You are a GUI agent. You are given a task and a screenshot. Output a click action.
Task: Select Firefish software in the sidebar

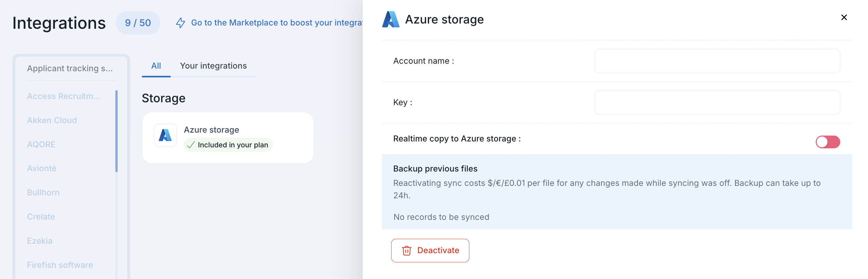point(60,265)
